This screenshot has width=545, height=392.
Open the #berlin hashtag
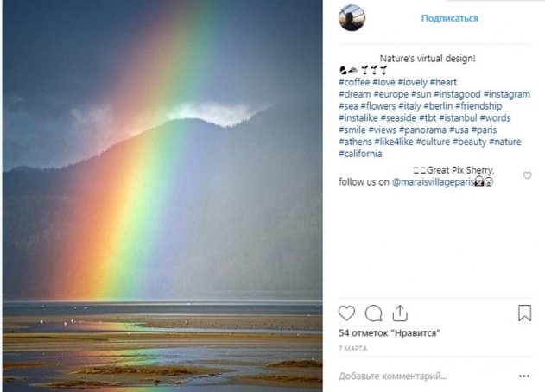[438, 106]
